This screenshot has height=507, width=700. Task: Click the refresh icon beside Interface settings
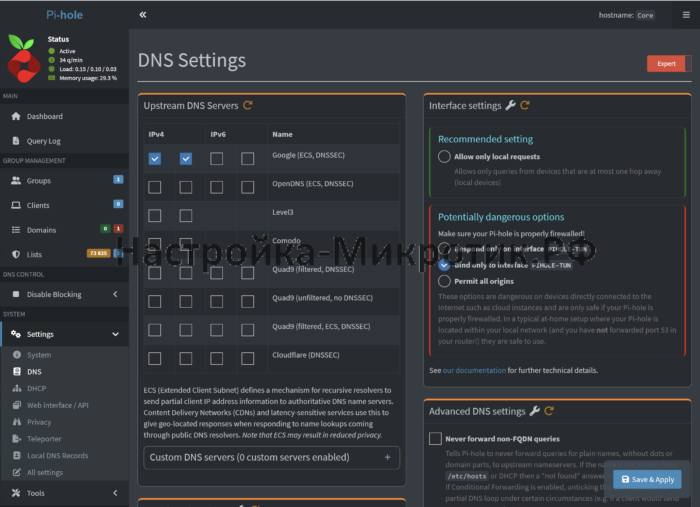coord(525,105)
